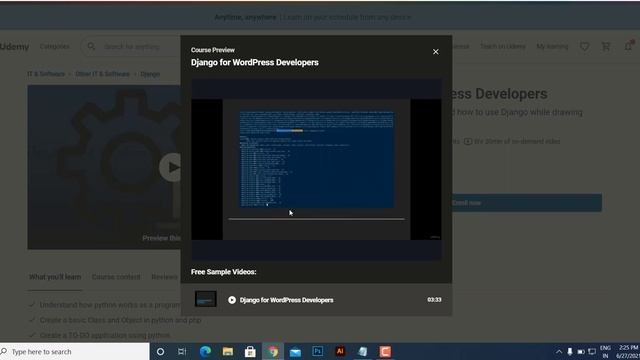Open the notepad-style app icon in taskbar
This screenshot has height=360, width=640.
click(362, 351)
